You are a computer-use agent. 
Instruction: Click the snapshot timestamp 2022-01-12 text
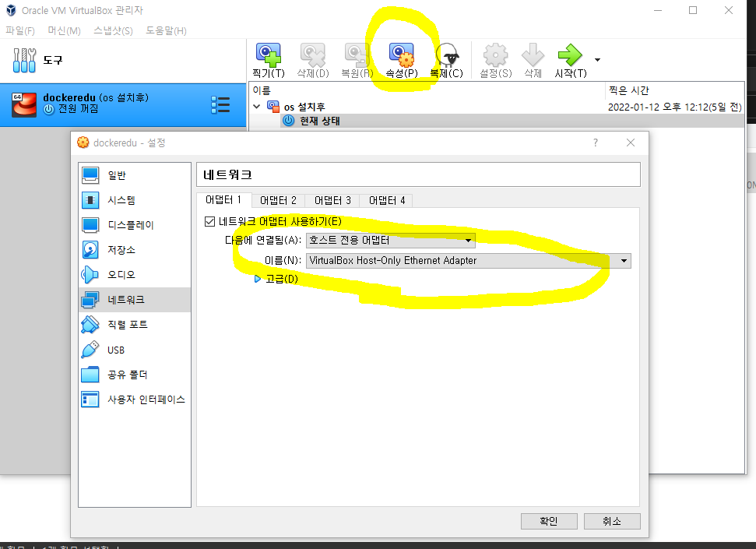[674, 107]
